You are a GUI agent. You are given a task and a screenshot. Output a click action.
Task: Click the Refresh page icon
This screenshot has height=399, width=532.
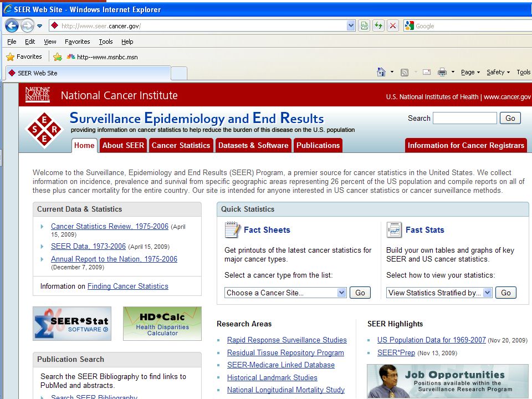(x=378, y=26)
